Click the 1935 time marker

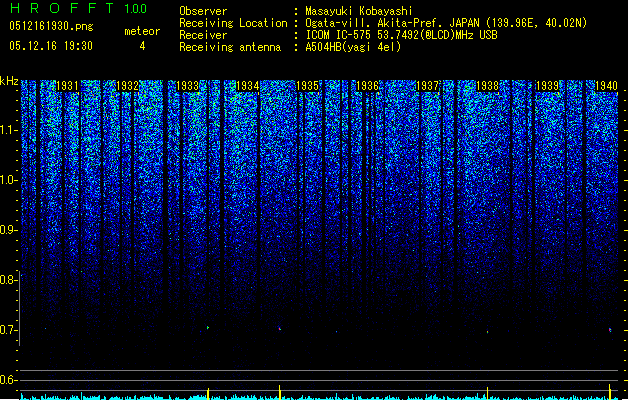pyautogui.click(x=307, y=86)
